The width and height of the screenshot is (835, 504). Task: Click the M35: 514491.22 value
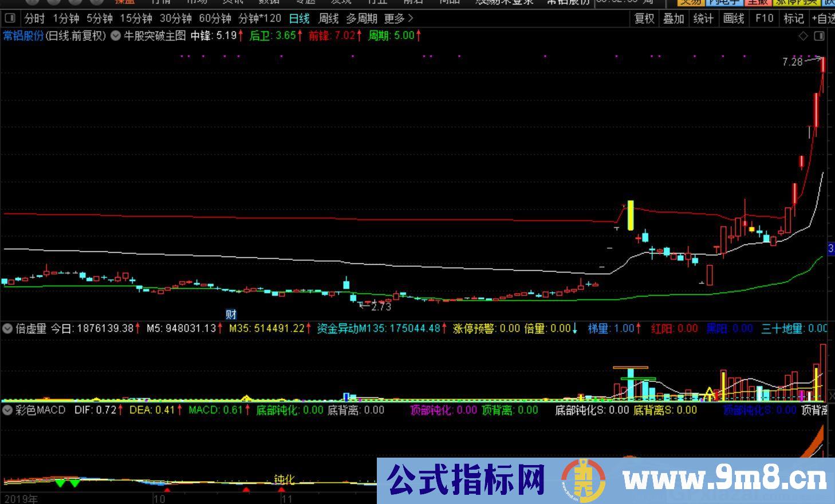point(270,329)
